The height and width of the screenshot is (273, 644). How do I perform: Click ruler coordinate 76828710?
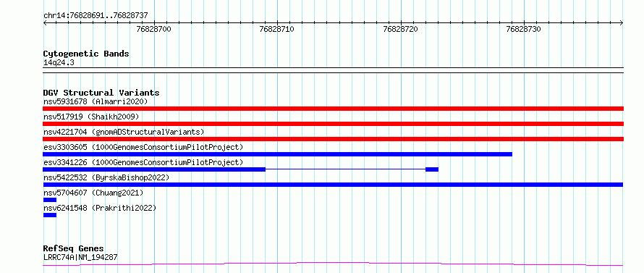(277, 29)
